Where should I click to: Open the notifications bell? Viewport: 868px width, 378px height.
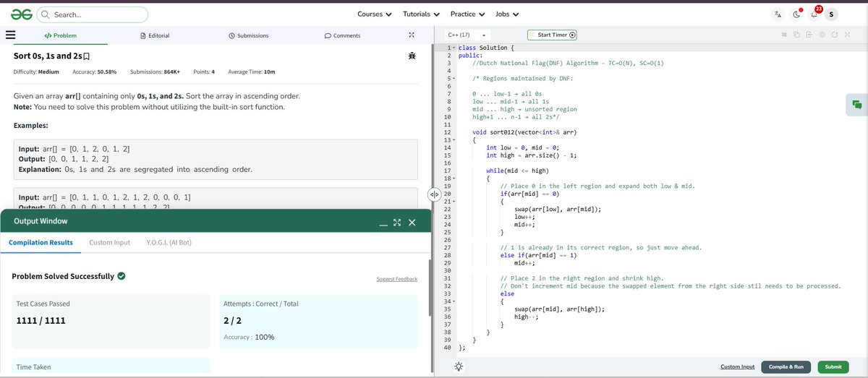tap(814, 14)
